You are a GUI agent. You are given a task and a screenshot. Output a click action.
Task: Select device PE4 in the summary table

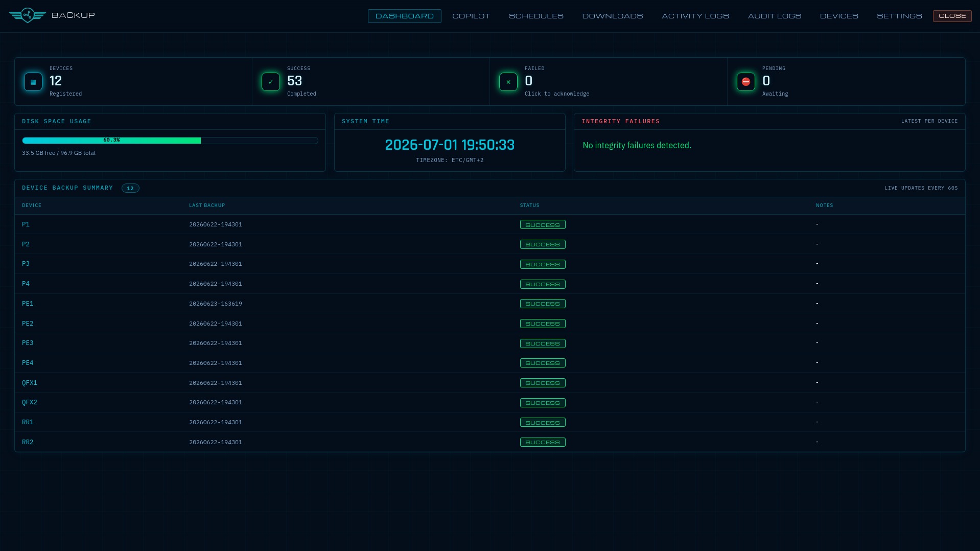[x=28, y=363]
